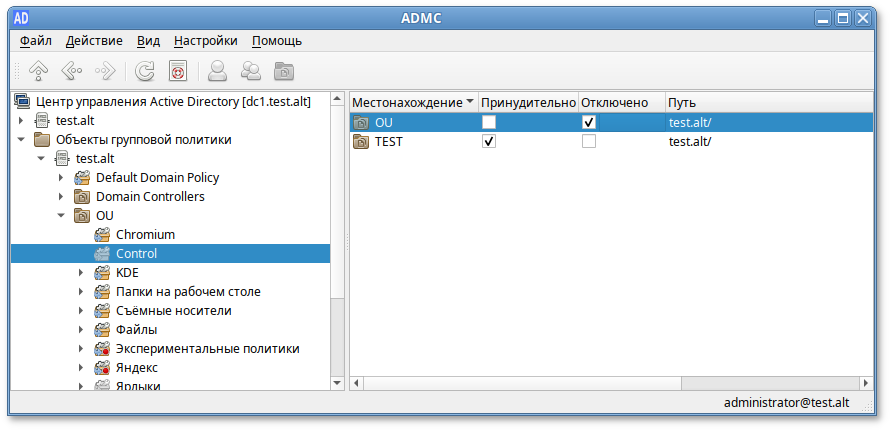This screenshot has height=430, width=890.
Task: Expand the top test.alt domain node
Action: pos(22,121)
